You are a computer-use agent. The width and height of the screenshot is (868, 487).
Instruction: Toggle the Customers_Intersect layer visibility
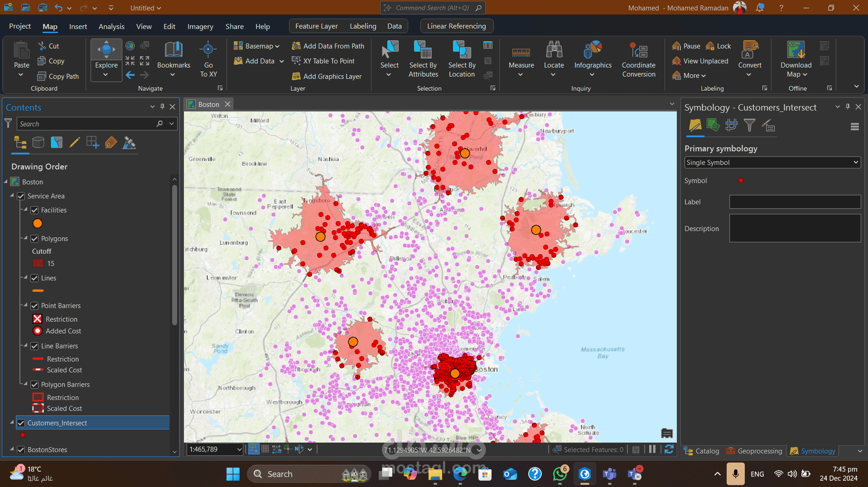pos(21,423)
